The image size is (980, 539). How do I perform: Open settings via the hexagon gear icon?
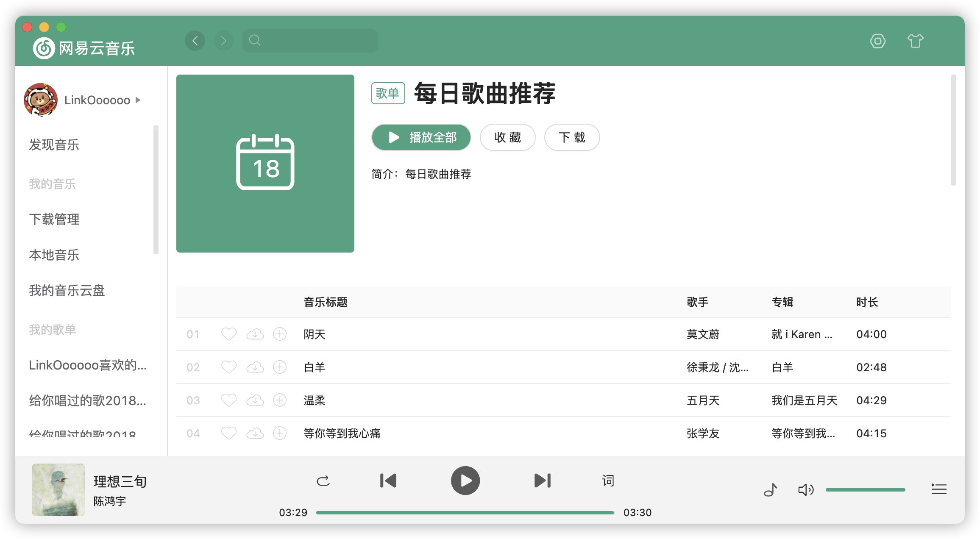877,41
